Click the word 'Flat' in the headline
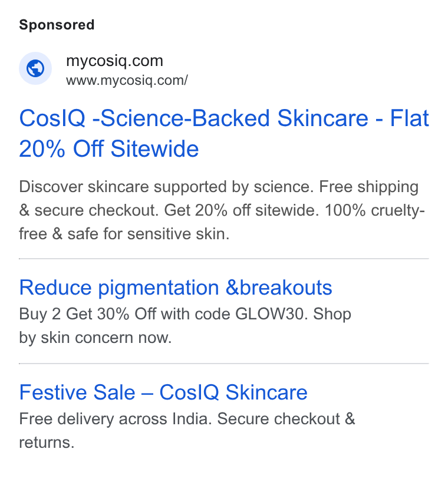 click(409, 118)
